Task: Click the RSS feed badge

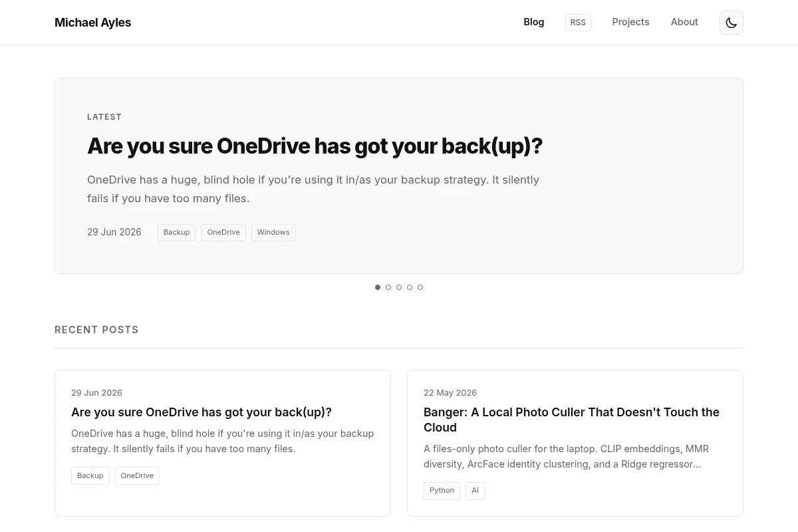Action: coord(578,23)
